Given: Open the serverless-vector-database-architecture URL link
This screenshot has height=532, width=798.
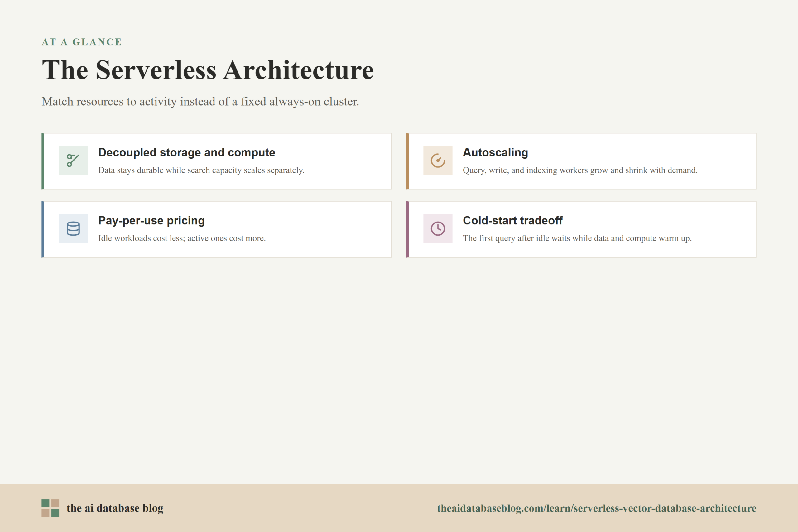Looking at the screenshot, I should tap(596, 508).
